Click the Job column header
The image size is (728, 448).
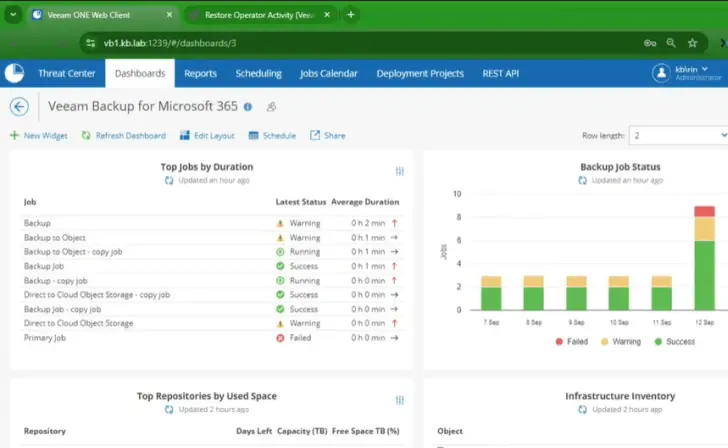30,202
